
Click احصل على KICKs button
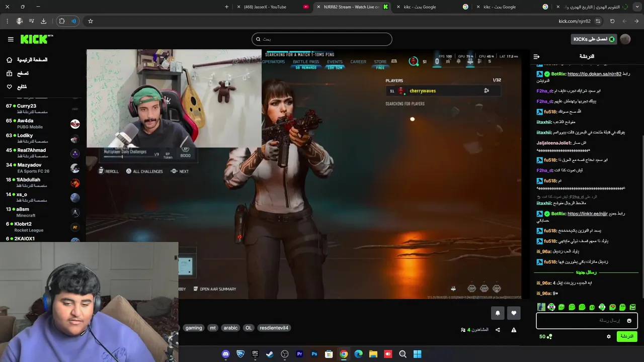point(594,39)
